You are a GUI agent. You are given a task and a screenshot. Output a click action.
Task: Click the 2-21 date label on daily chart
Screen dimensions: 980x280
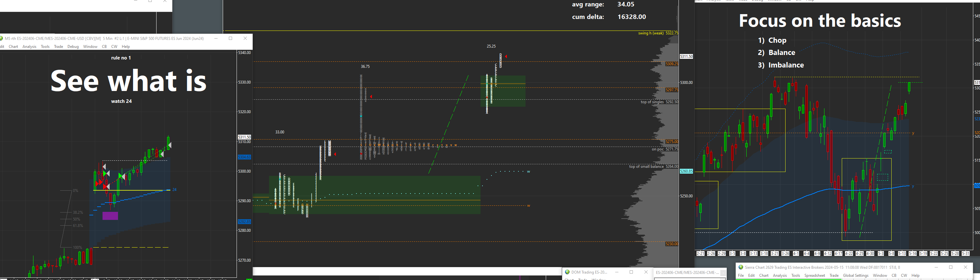click(x=700, y=253)
